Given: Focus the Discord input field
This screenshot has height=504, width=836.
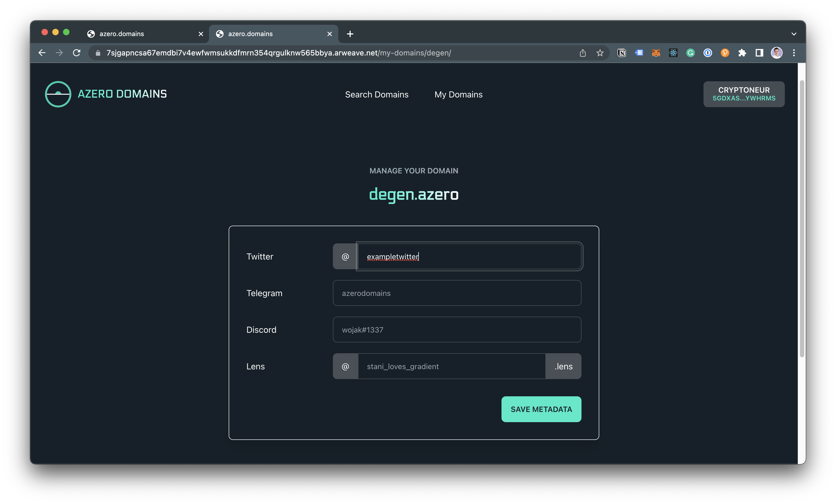Looking at the screenshot, I should [x=457, y=330].
